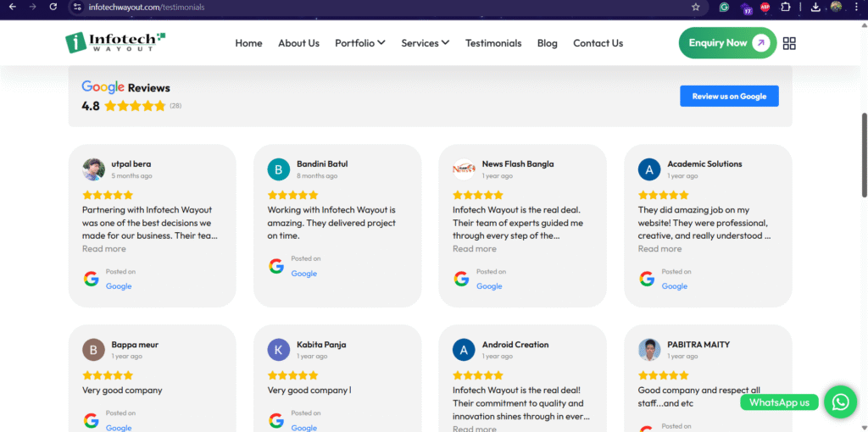Click Google icon in Bandini Batul's review
The width and height of the screenshot is (868, 432).
tap(276, 266)
